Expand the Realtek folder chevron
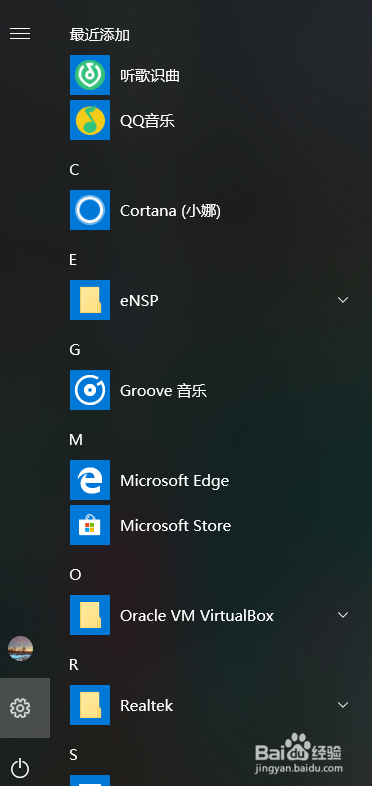Viewport: 372px width, 786px height. 343,705
